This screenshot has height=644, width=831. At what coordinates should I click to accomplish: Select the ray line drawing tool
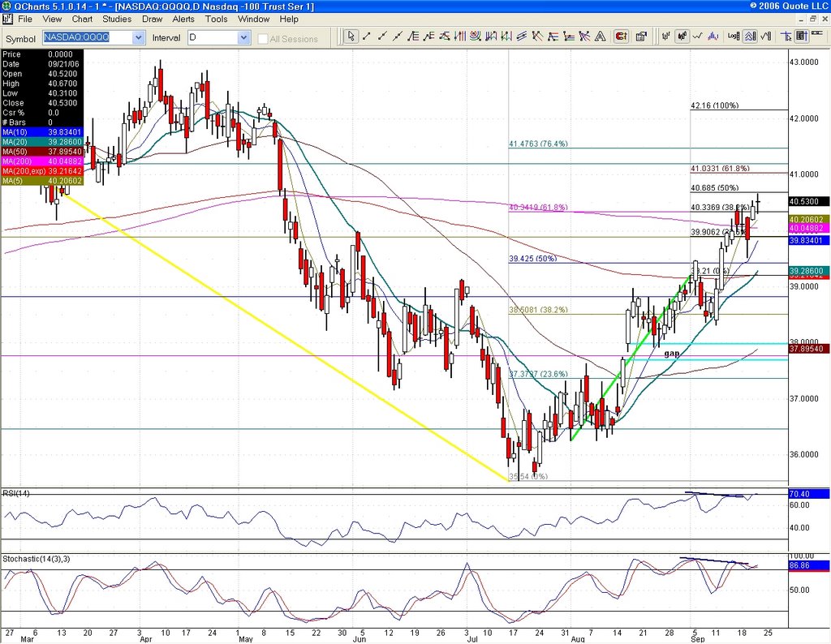(x=382, y=36)
